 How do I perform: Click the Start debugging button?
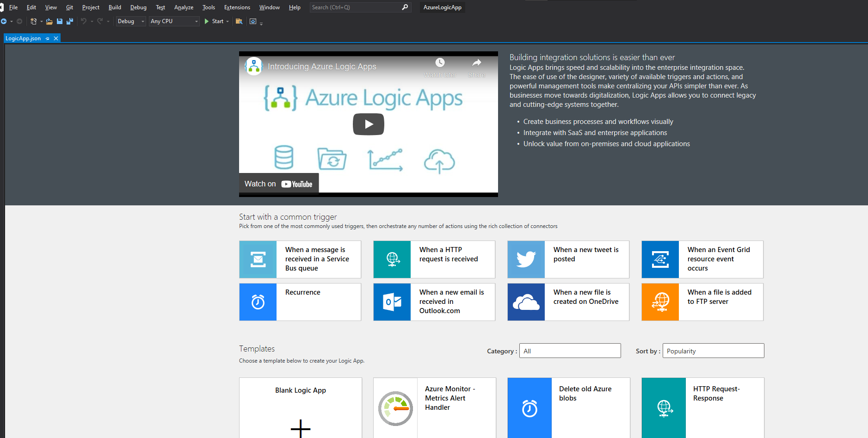click(x=214, y=21)
